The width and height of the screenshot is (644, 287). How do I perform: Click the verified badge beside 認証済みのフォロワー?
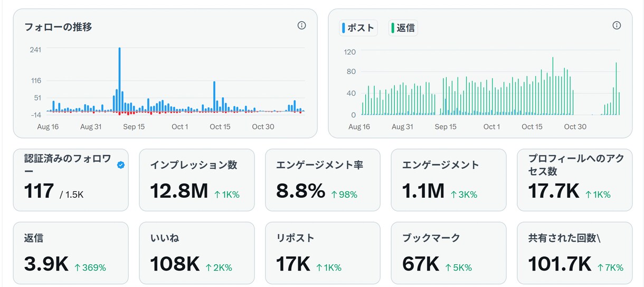[121, 165]
